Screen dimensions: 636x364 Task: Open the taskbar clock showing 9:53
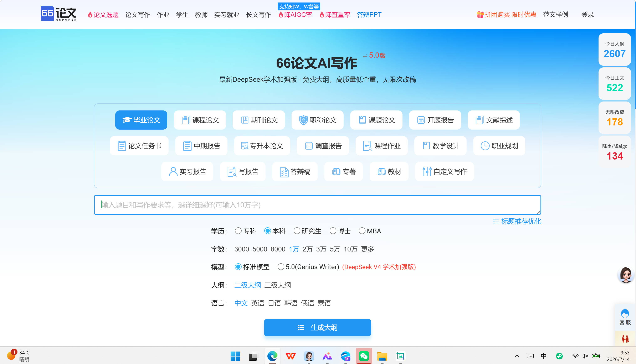[618, 356]
